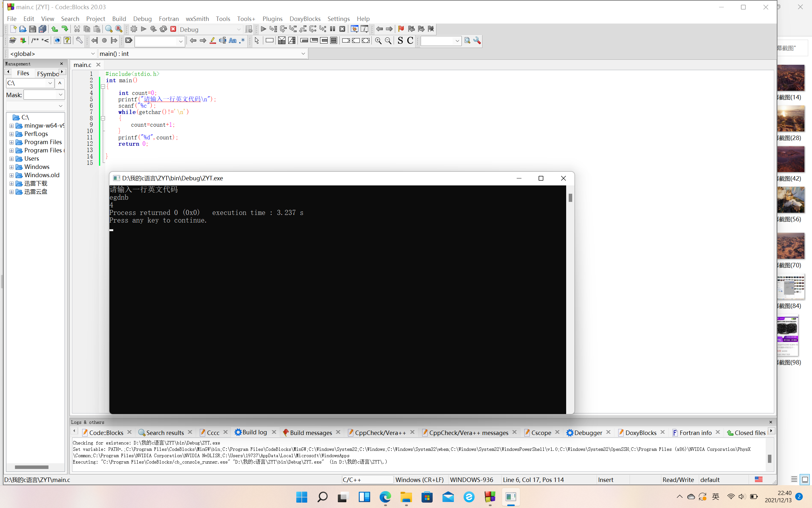Open Debugging windows icon
The width and height of the screenshot is (812, 508).
pos(354,29)
